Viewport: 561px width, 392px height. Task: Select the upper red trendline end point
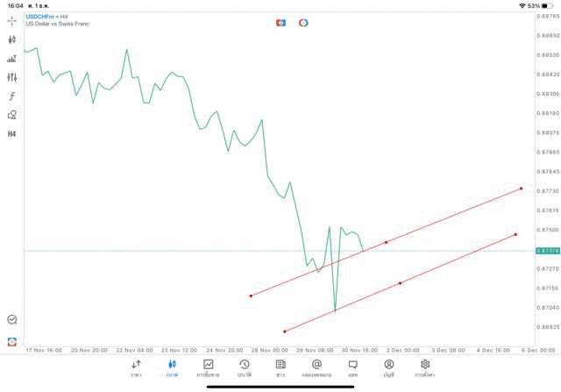[521, 189]
